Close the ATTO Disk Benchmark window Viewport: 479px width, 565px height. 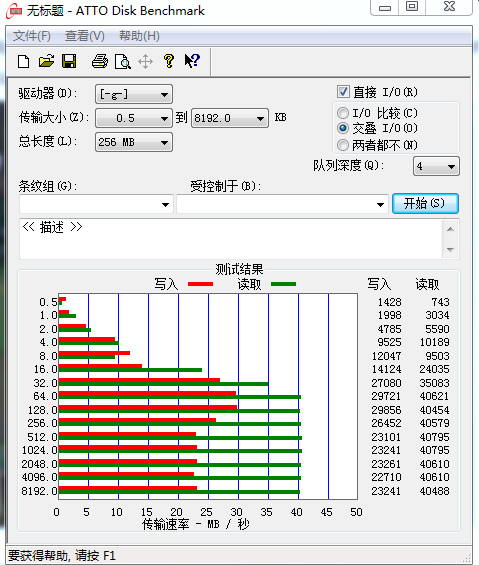pyautogui.click(x=449, y=7)
